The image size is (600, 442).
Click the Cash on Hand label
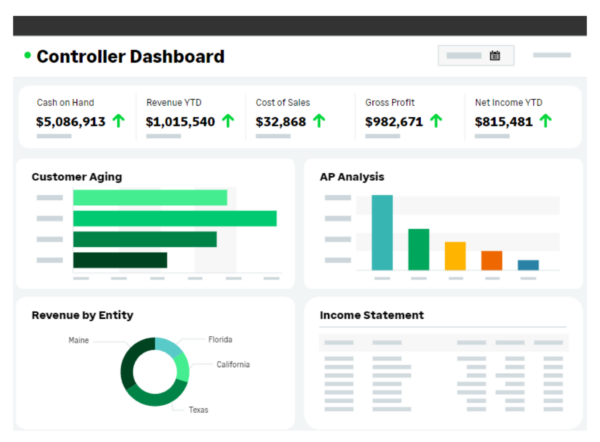point(65,103)
